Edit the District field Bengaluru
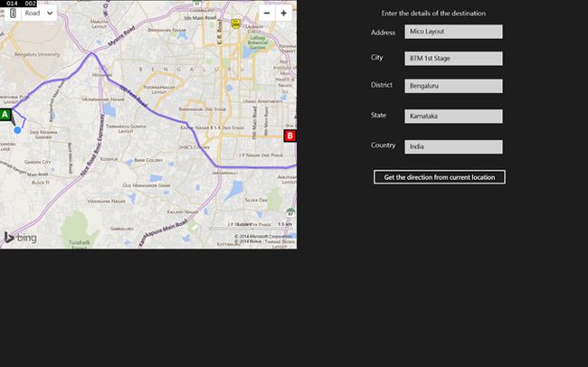This screenshot has width=588, height=367. pos(453,86)
